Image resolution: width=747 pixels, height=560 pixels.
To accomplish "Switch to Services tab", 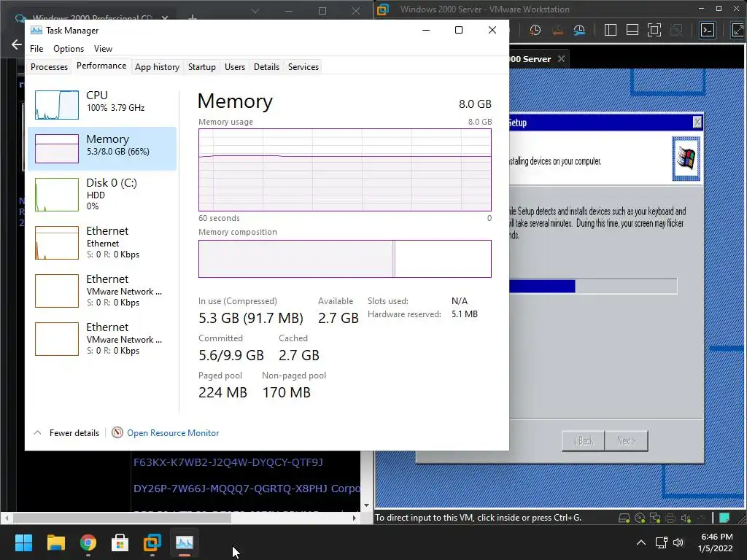I will [303, 66].
